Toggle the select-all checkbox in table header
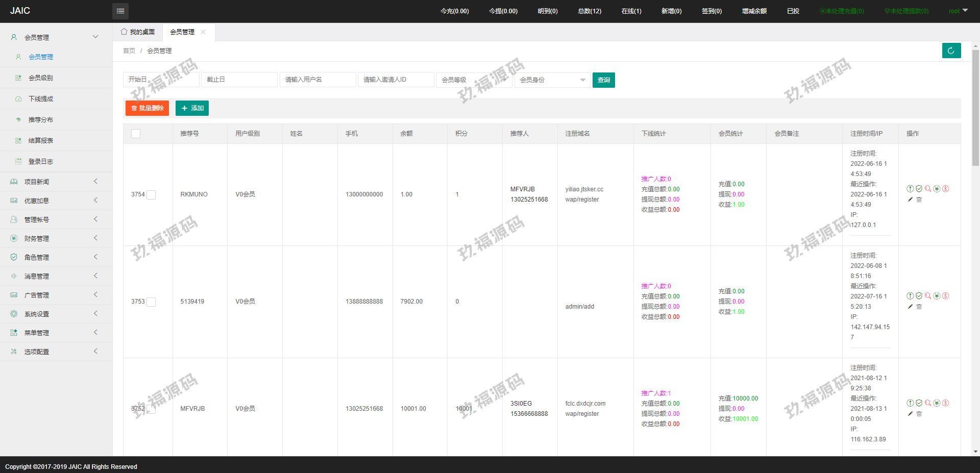The image size is (980, 473). (136, 134)
